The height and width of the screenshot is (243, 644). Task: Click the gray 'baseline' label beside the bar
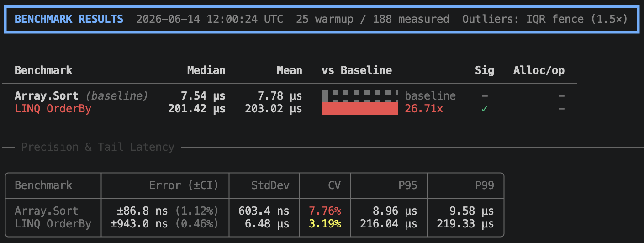pos(430,96)
